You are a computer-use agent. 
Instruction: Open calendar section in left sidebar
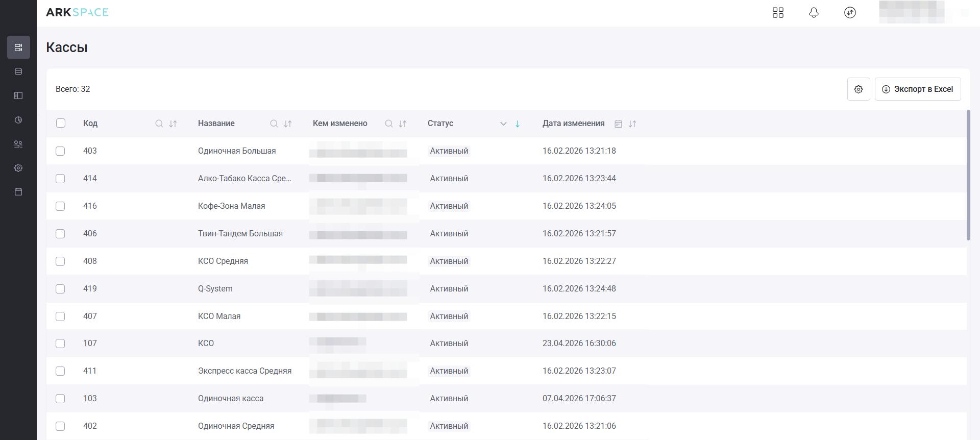(18, 192)
